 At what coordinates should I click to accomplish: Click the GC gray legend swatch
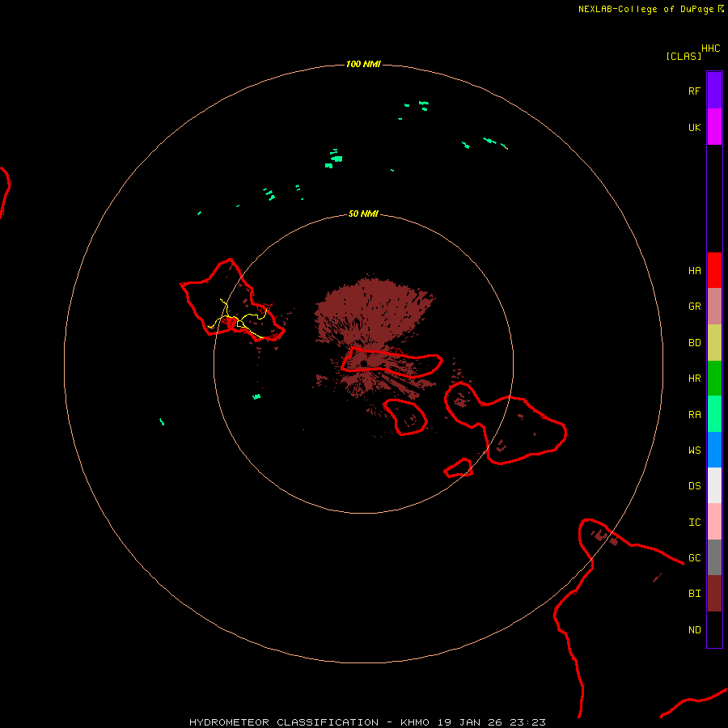[x=714, y=557]
